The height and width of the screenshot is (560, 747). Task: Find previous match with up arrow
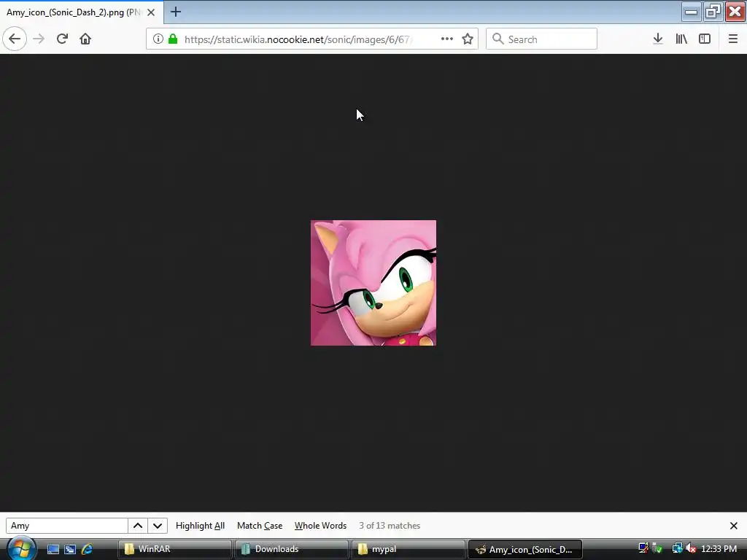point(138,526)
